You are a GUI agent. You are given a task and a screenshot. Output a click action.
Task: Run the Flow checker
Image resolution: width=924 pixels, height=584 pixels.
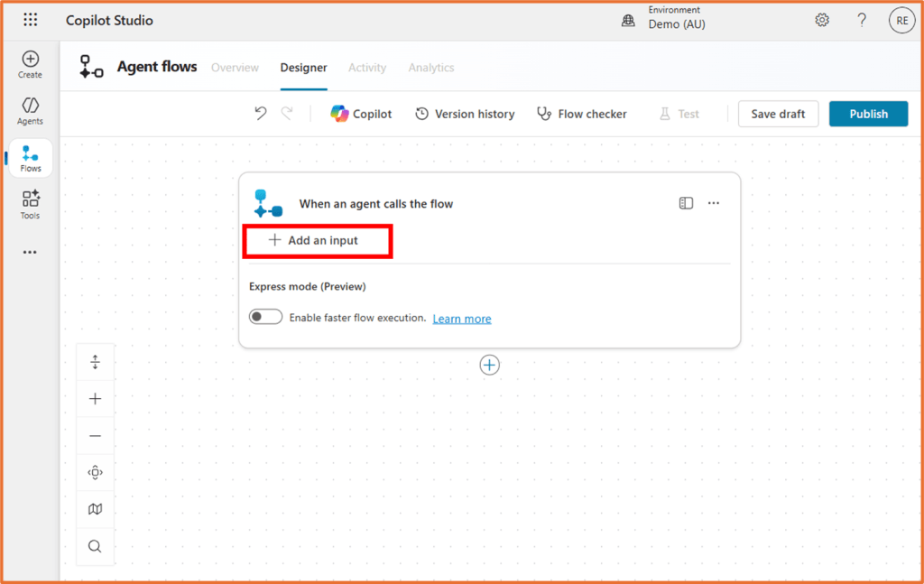[x=582, y=114]
